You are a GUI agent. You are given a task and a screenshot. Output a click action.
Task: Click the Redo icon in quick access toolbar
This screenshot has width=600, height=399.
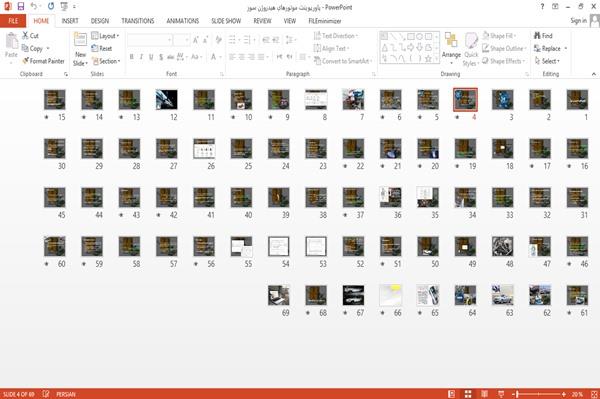(51, 7)
